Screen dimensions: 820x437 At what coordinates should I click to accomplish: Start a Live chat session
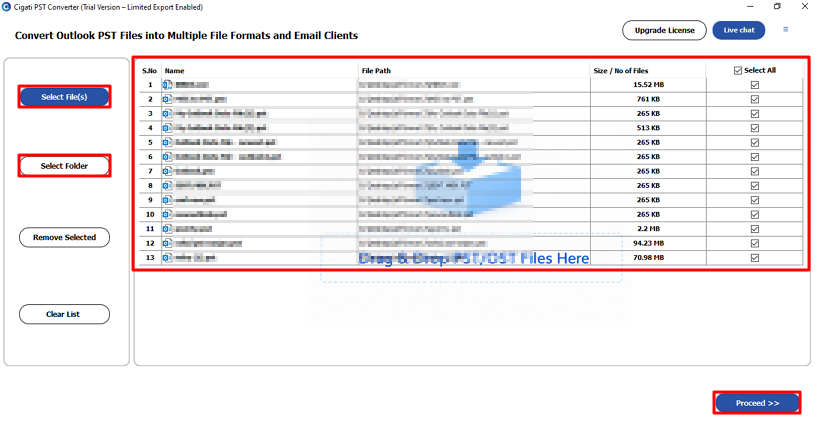[x=738, y=30]
